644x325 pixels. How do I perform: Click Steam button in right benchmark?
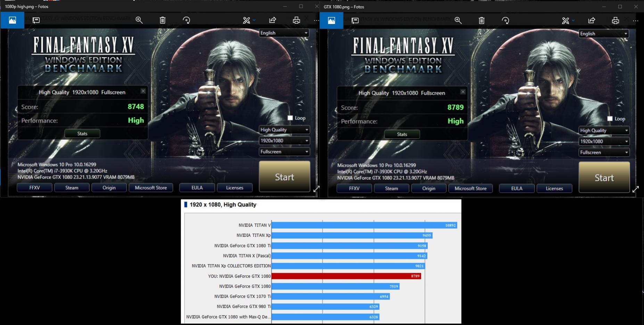coord(391,188)
